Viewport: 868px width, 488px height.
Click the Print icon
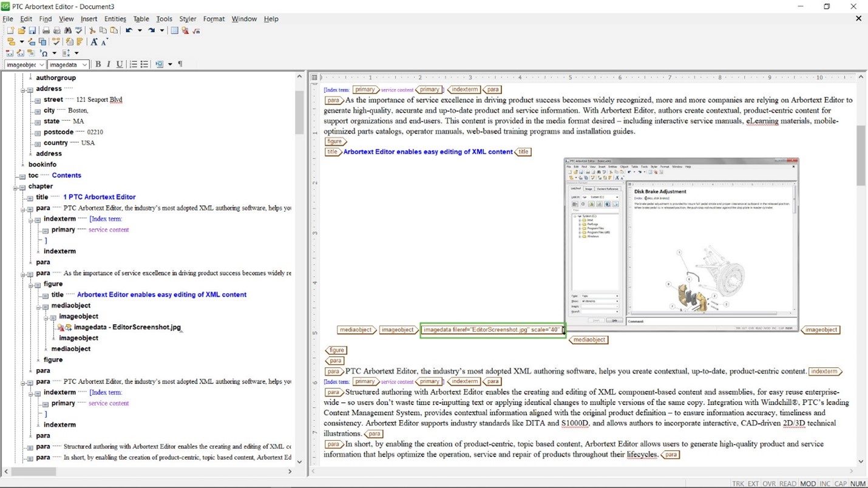point(46,30)
